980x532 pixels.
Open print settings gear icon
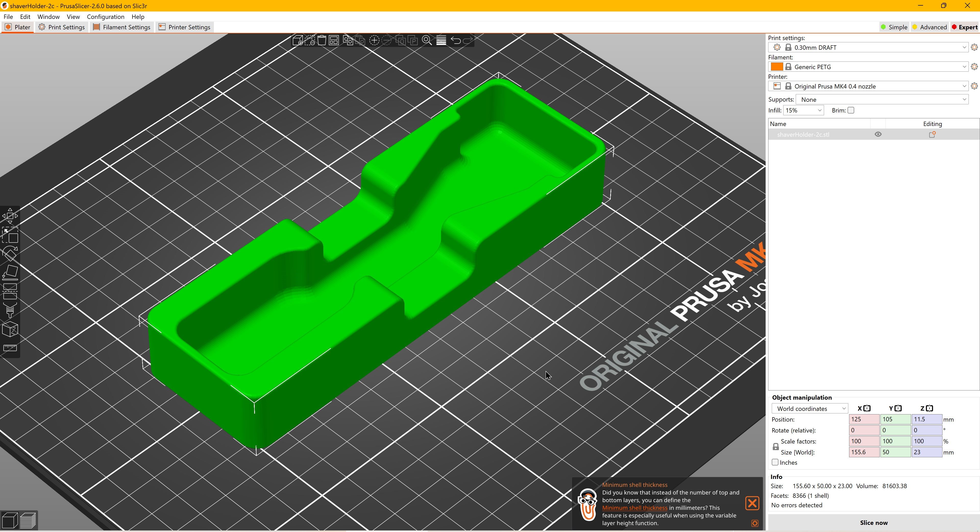coord(974,47)
